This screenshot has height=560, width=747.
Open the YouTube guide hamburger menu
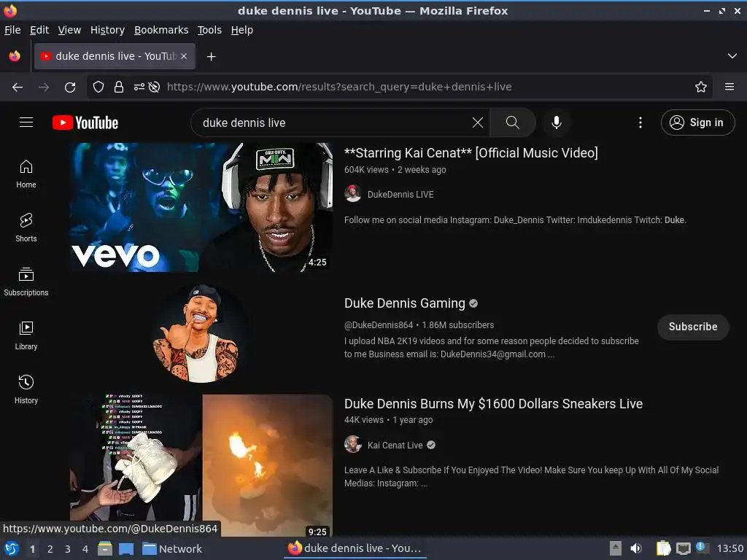[26, 122]
